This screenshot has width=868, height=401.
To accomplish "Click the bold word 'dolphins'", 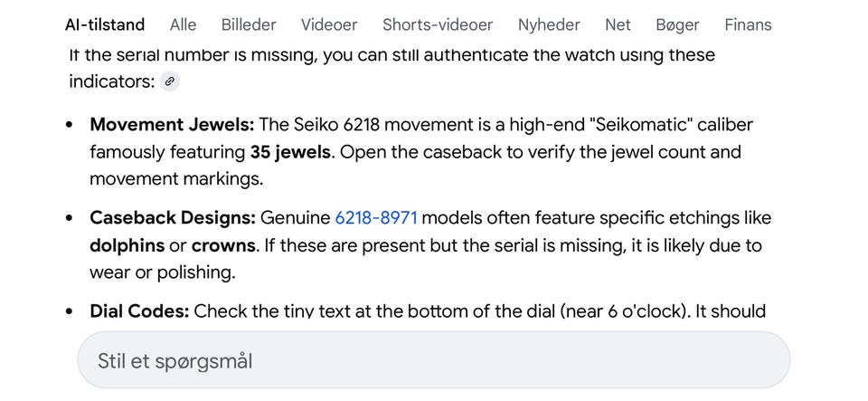I will click(127, 245).
